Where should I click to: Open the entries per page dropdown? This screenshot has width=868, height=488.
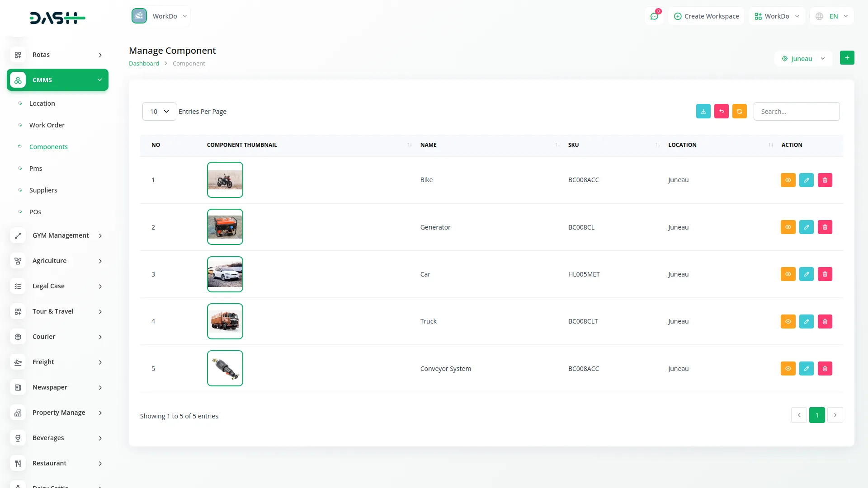(159, 112)
